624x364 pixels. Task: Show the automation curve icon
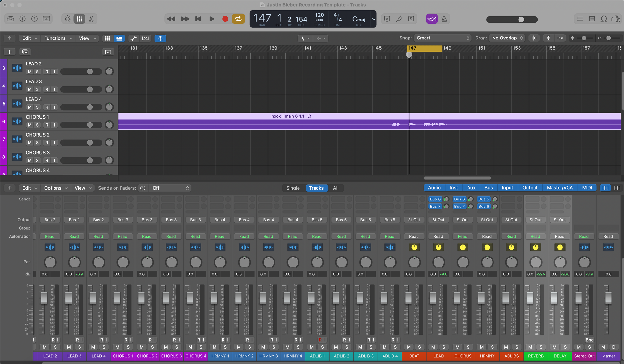(x=133, y=38)
